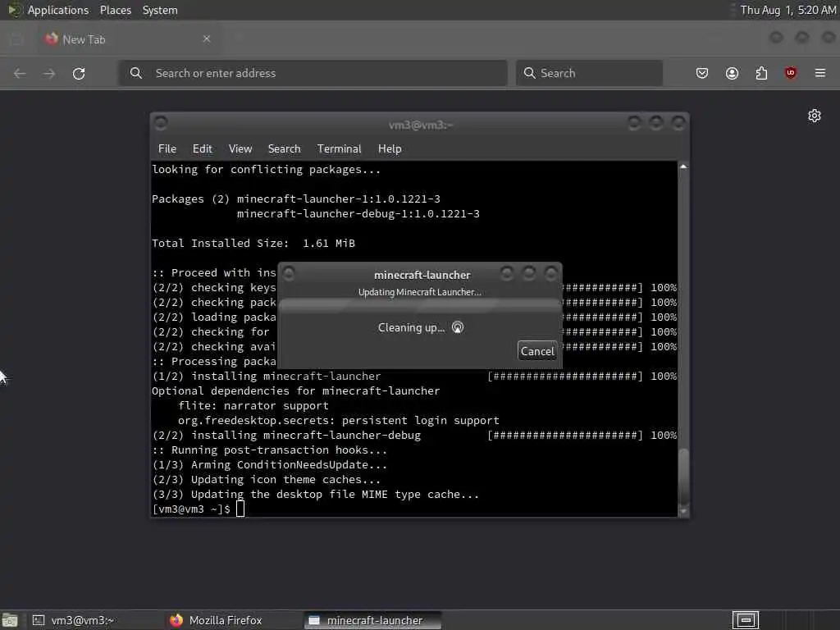840x630 pixels.
Task: Open terminal File menu
Action: [x=167, y=149]
